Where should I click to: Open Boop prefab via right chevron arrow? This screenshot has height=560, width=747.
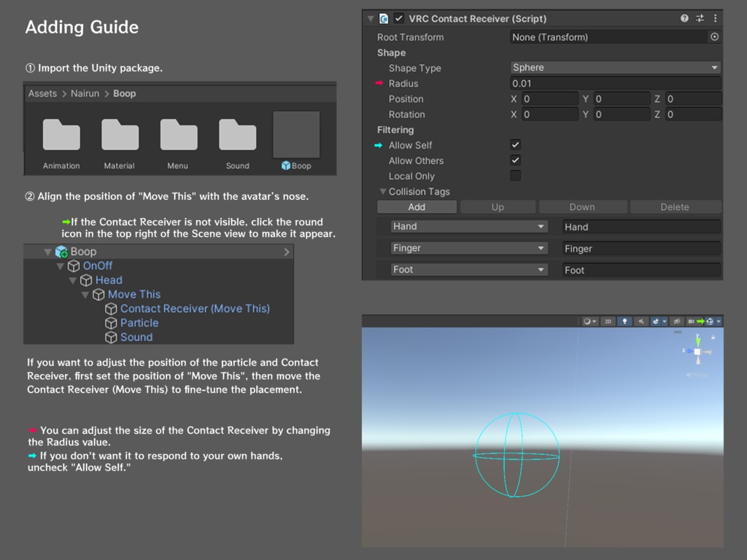click(x=286, y=252)
